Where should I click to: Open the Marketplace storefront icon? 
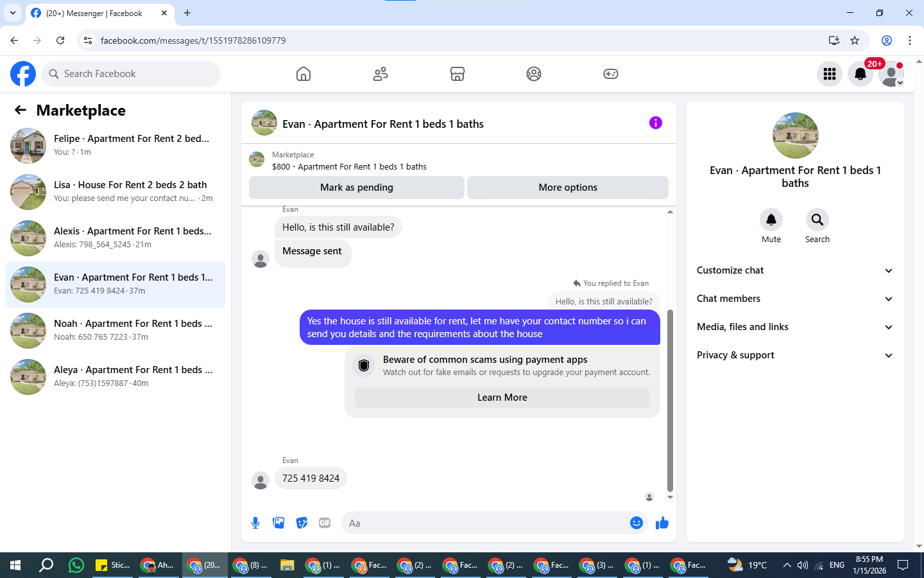pyautogui.click(x=458, y=74)
